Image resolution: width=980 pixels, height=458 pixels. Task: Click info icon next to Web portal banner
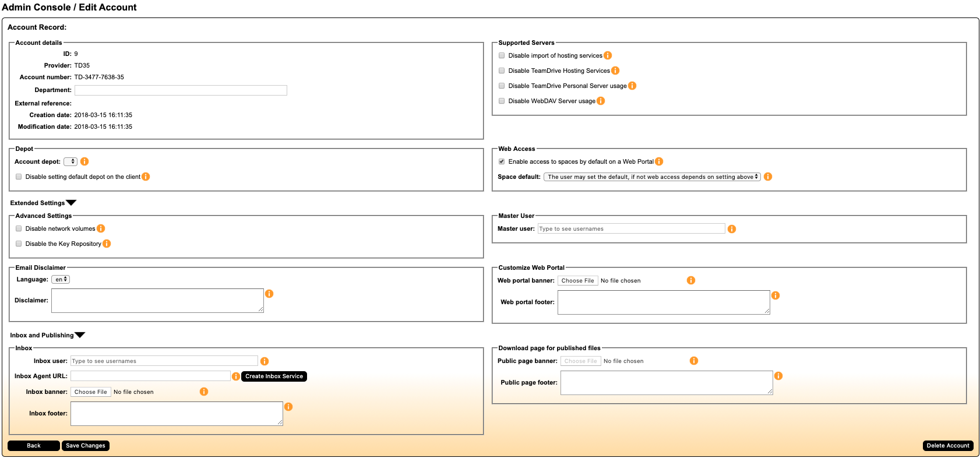point(691,280)
